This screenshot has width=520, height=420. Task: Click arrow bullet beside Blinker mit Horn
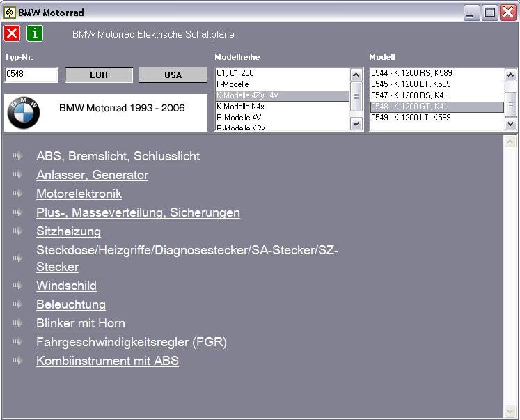pos(17,322)
